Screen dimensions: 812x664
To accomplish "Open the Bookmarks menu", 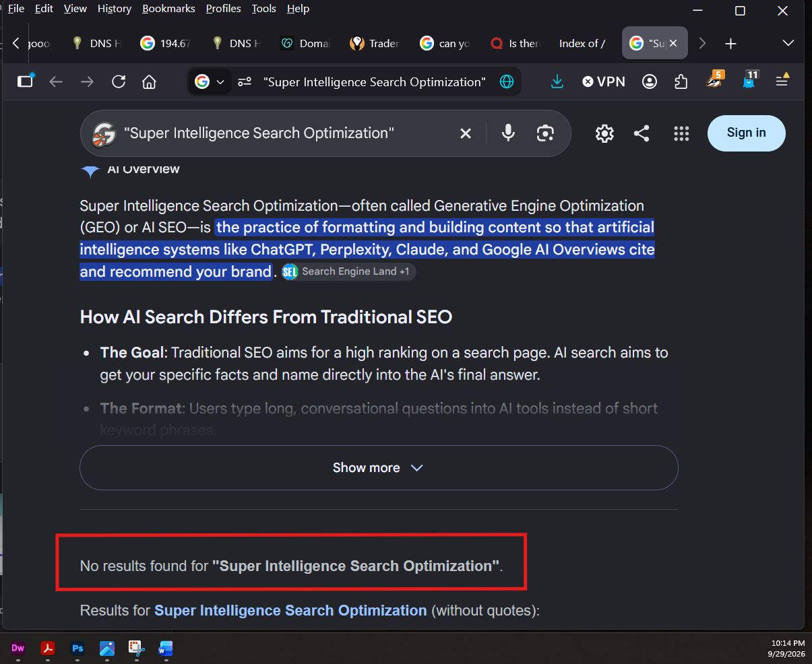I will [169, 9].
